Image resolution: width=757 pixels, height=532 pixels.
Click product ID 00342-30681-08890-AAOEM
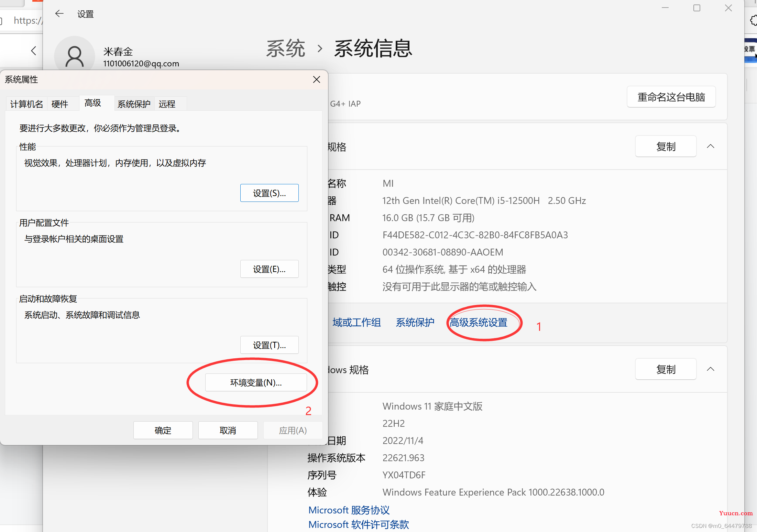(443, 252)
